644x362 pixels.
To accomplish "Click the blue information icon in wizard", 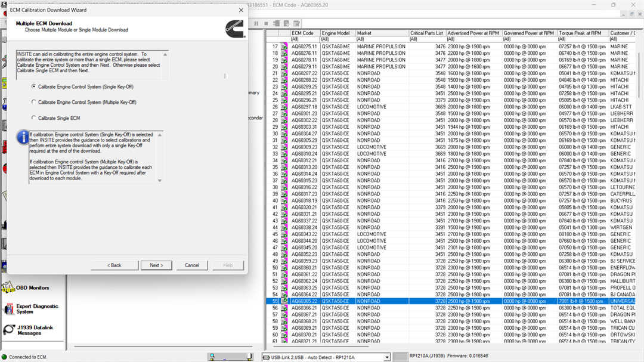I will pos(23,137).
